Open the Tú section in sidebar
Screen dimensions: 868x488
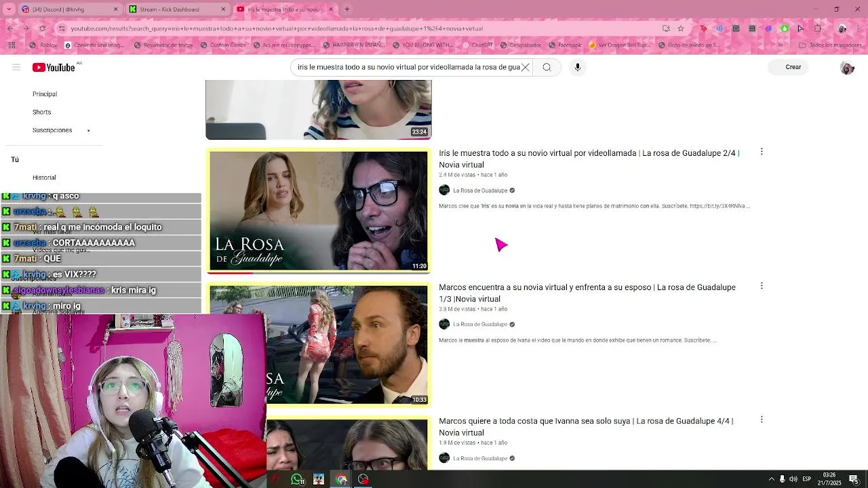pos(15,159)
